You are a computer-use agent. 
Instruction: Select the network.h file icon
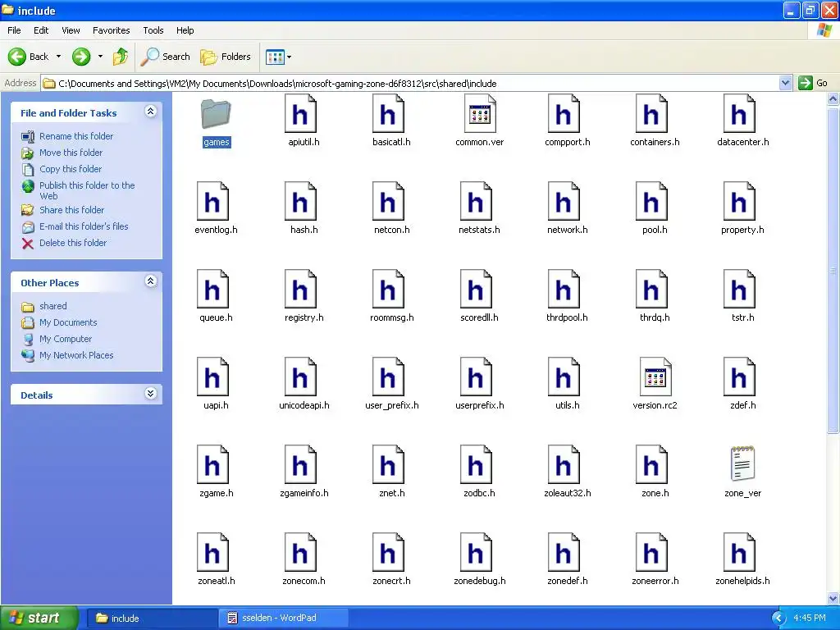(x=564, y=202)
